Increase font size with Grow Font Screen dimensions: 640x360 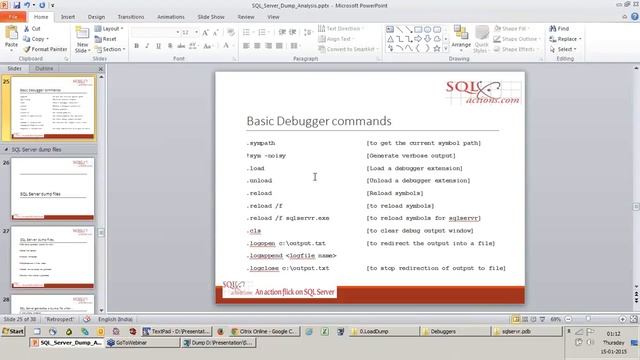pyautogui.click(x=205, y=32)
